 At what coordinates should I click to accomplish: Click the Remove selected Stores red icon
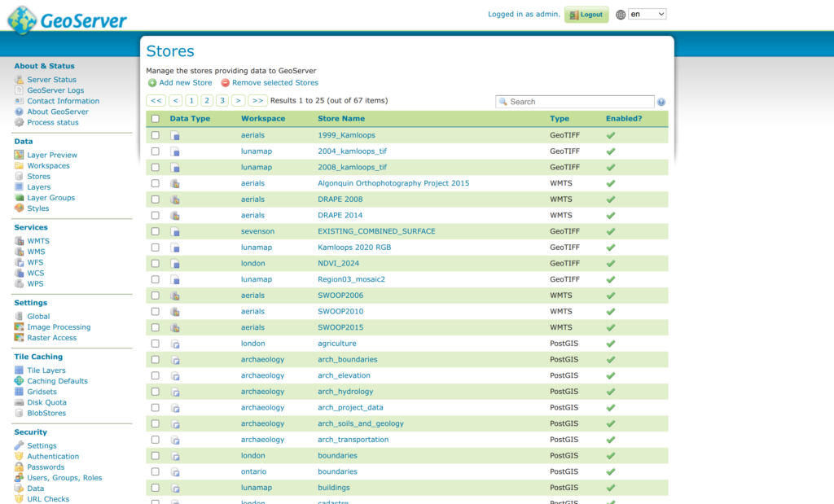pos(225,83)
